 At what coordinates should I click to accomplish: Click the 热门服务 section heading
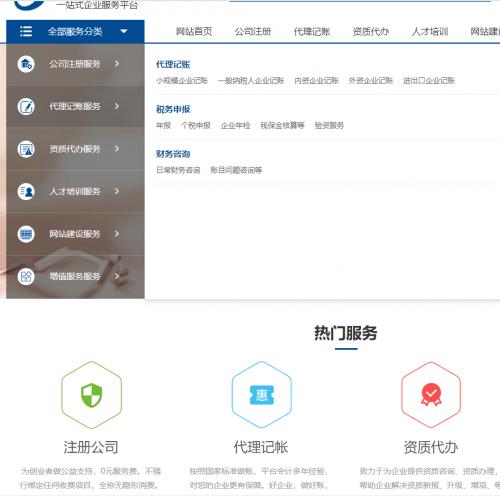click(346, 333)
